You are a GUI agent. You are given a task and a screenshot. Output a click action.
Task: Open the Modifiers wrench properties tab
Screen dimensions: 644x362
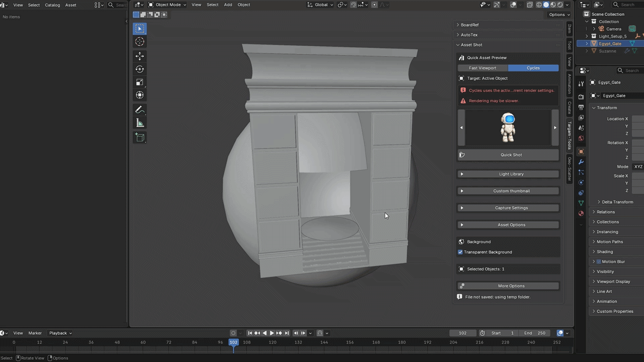[x=581, y=162]
